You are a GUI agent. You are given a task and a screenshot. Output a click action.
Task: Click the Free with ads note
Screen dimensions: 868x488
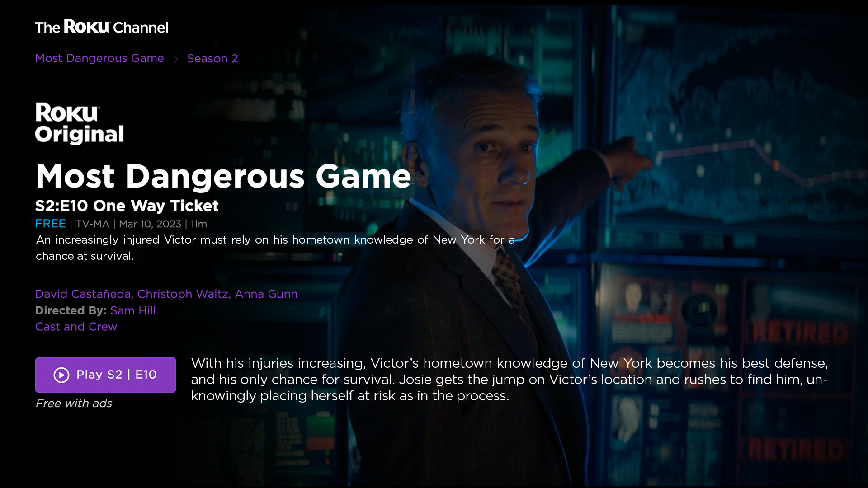pos(74,404)
